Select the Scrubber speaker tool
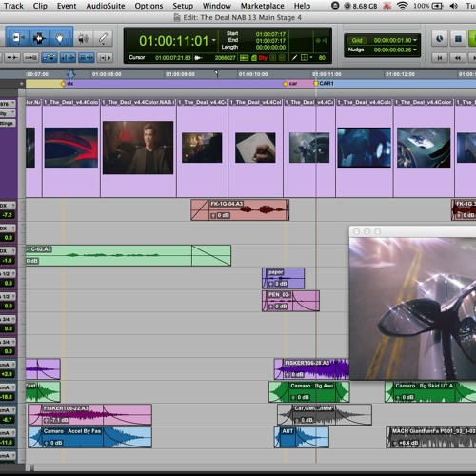The width and height of the screenshot is (476, 476). 83,38
